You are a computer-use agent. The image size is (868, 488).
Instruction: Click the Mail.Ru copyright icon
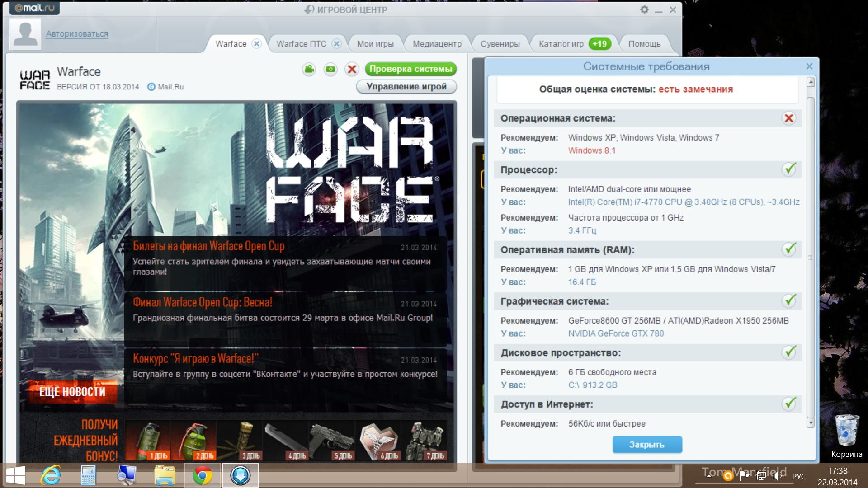tap(151, 87)
